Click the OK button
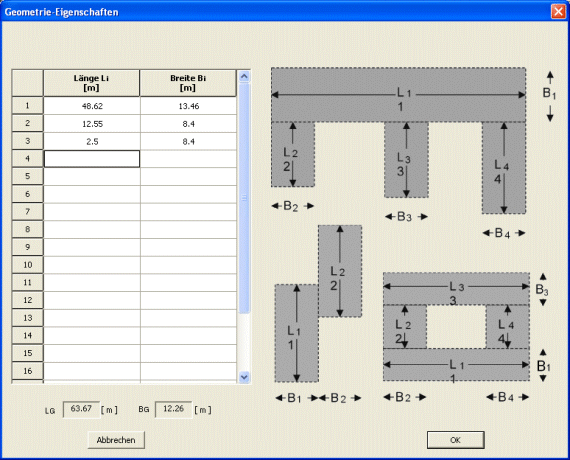Image resolution: width=570 pixels, height=460 pixels. [455, 440]
